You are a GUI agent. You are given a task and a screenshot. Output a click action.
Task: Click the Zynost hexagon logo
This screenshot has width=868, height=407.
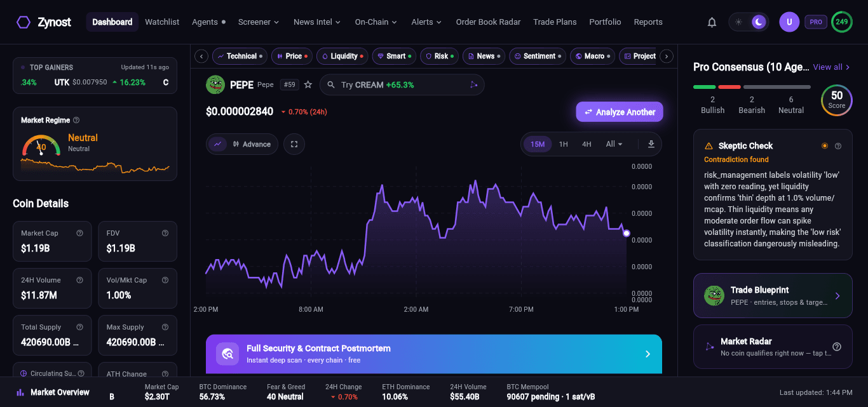24,22
